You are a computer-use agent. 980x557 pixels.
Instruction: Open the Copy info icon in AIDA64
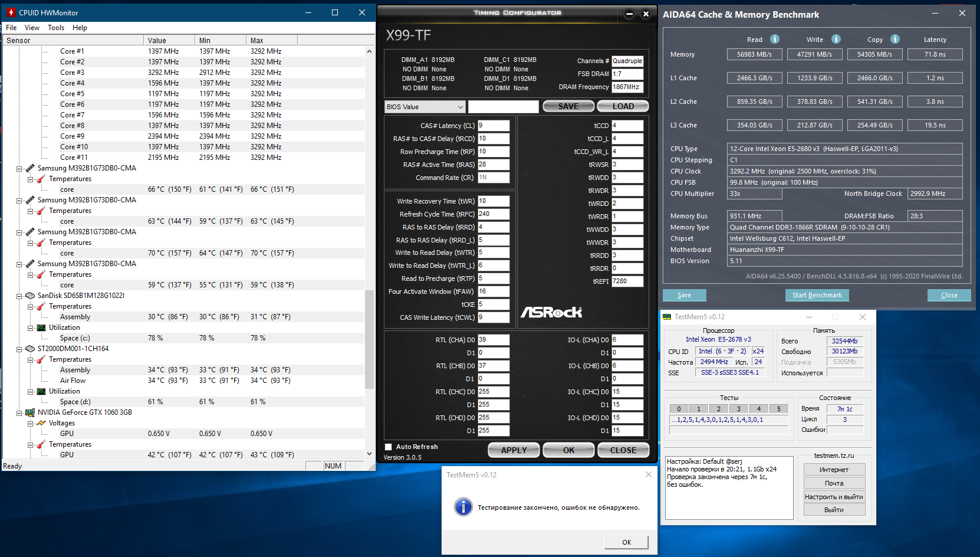(895, 39)
